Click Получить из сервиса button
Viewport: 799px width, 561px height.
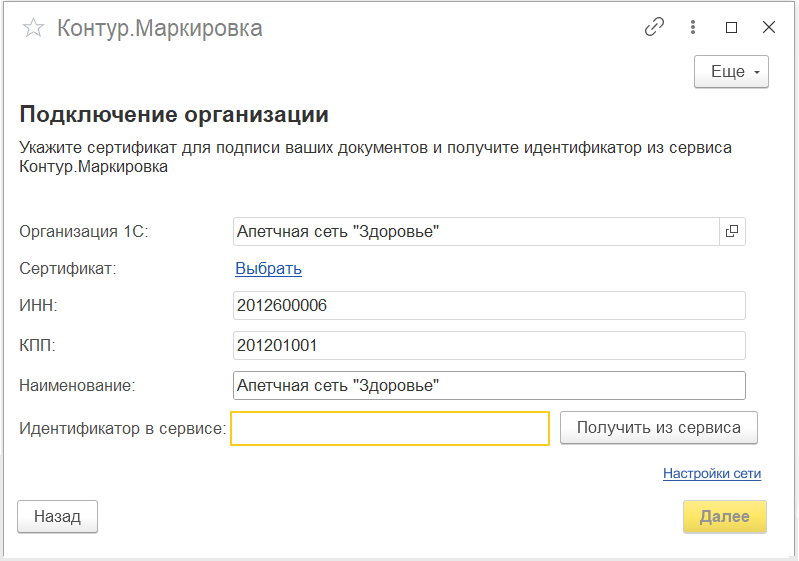click(659, 428)
